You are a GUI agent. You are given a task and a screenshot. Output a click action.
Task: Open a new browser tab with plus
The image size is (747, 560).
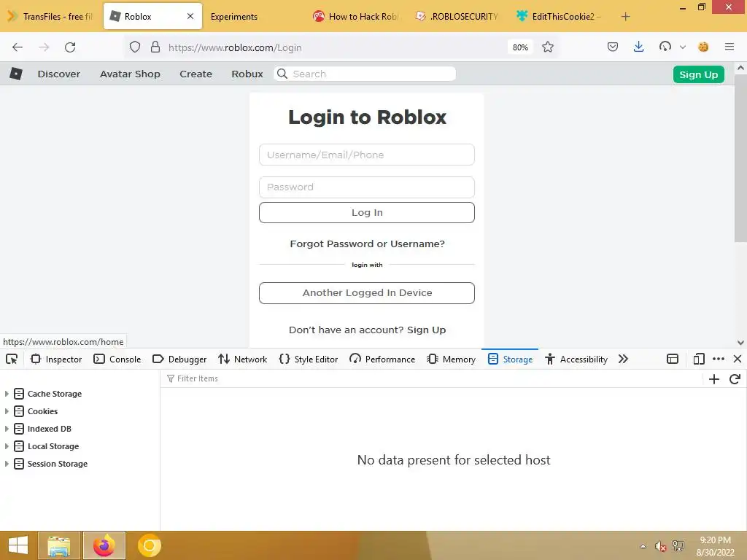tap(625, 17)
